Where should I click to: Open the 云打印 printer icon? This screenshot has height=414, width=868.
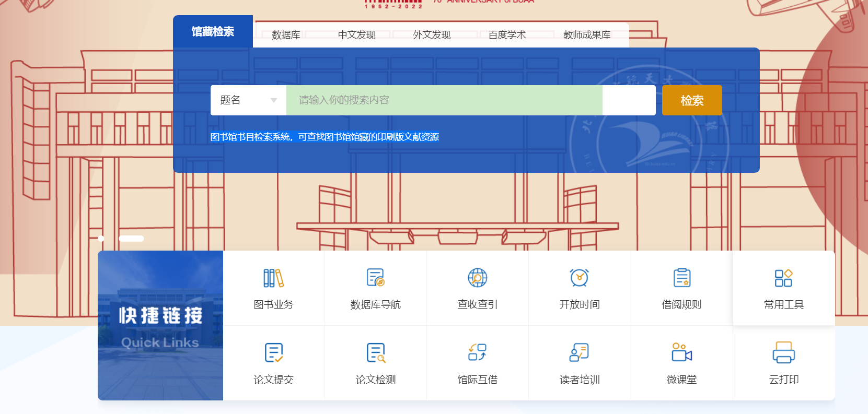(x=783, y=353)
